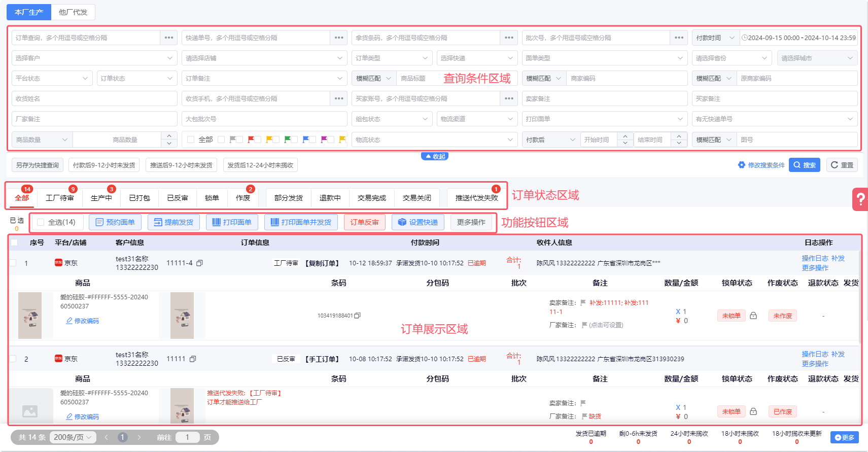Select the 推送代发失败 status tab
The height and width of the screenshot is (452, 868).
pyautogui.click(x=477, y=198)
